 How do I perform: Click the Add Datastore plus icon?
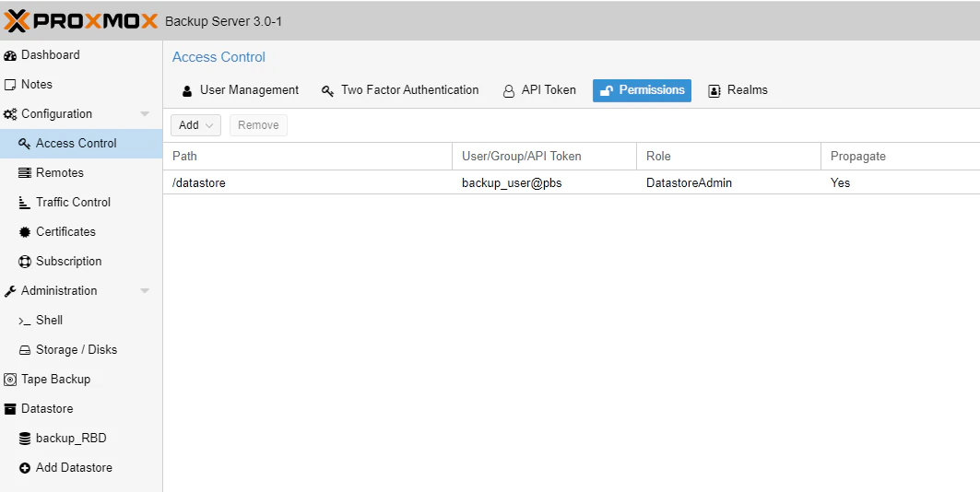pyautogui.click(x=24, y=468)
